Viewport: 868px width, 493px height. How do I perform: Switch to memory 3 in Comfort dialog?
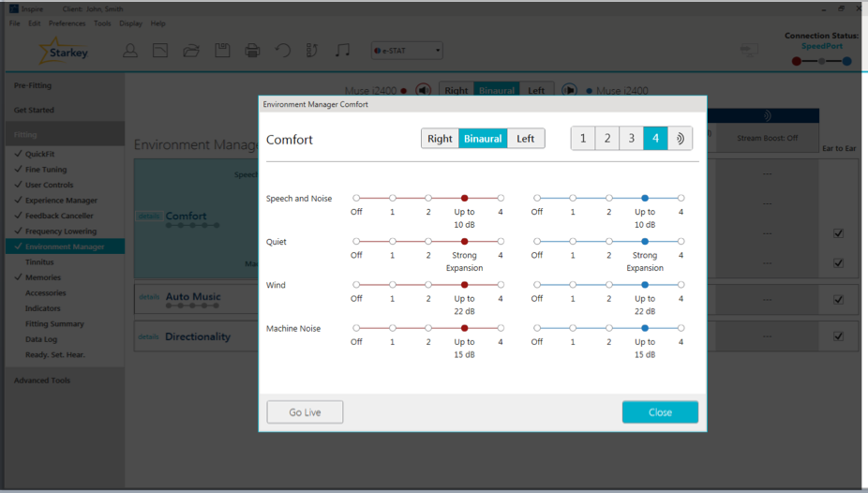pos(631,139)
